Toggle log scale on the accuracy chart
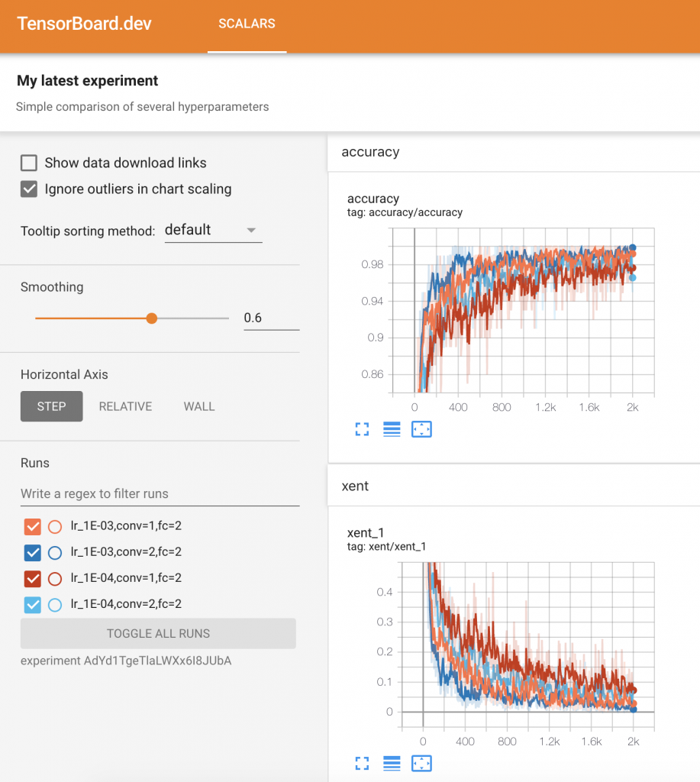The image size is (700, 782). pyautogui.click(x=392, y=429)
